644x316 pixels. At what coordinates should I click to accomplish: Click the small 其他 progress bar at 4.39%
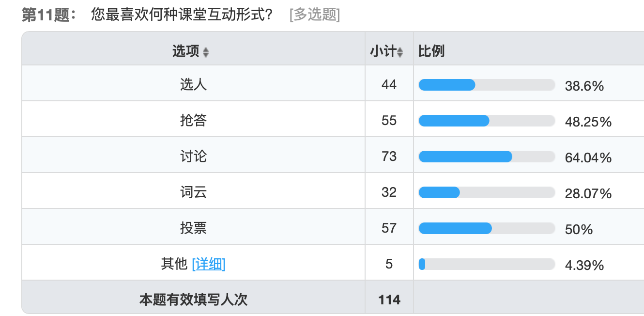click(486, 265)
